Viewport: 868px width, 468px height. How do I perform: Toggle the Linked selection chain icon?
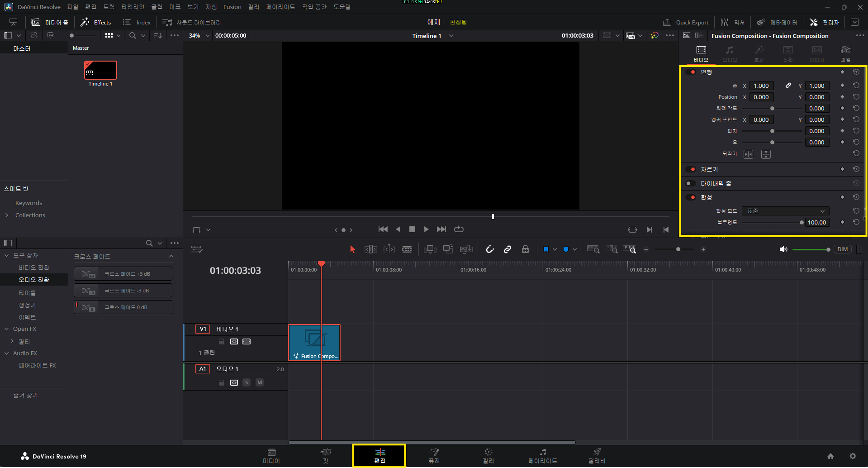(508, 249)
